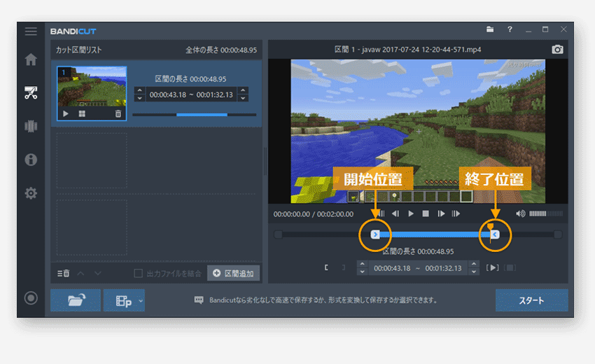595x364 pixels.
Task: Set the segment start with left bracket icon
Action: tap(326, 267)
